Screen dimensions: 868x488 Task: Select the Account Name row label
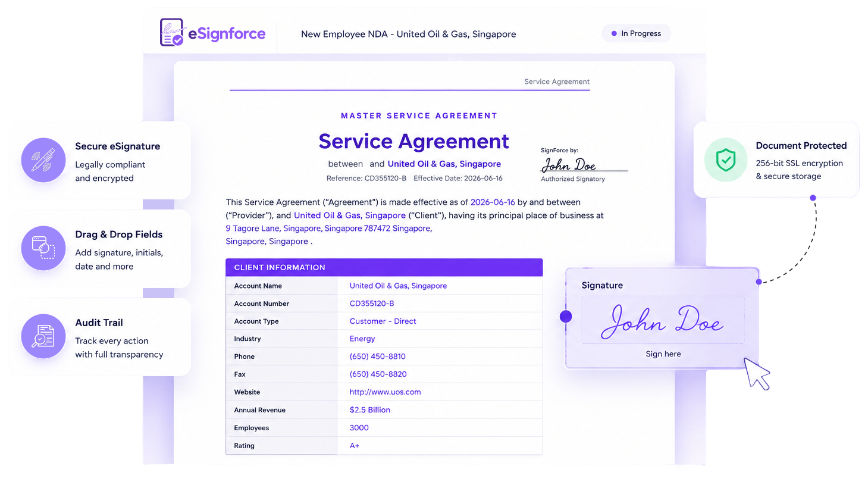tap(258, 286)
